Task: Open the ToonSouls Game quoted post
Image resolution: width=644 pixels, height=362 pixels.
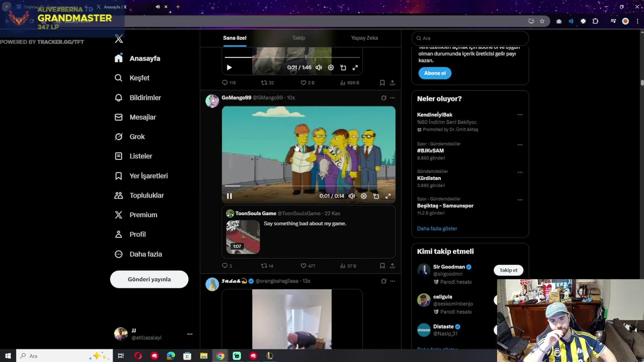Action: click(x=308, y=232)
